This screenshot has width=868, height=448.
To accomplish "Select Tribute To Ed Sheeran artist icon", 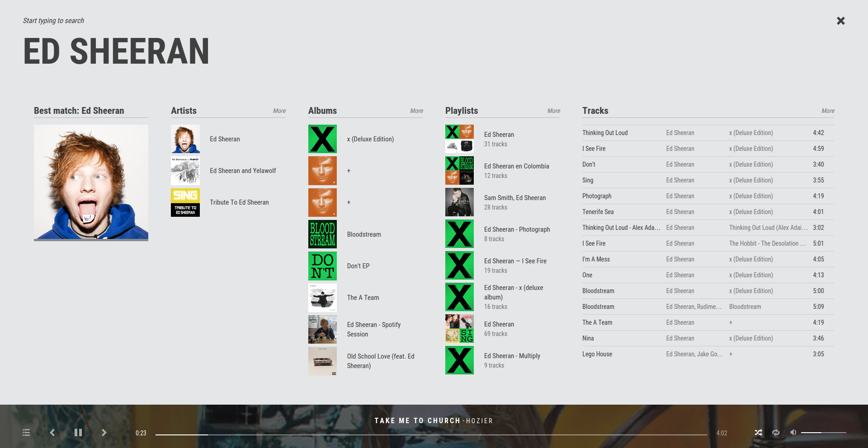I will click(x=185, y=202).
